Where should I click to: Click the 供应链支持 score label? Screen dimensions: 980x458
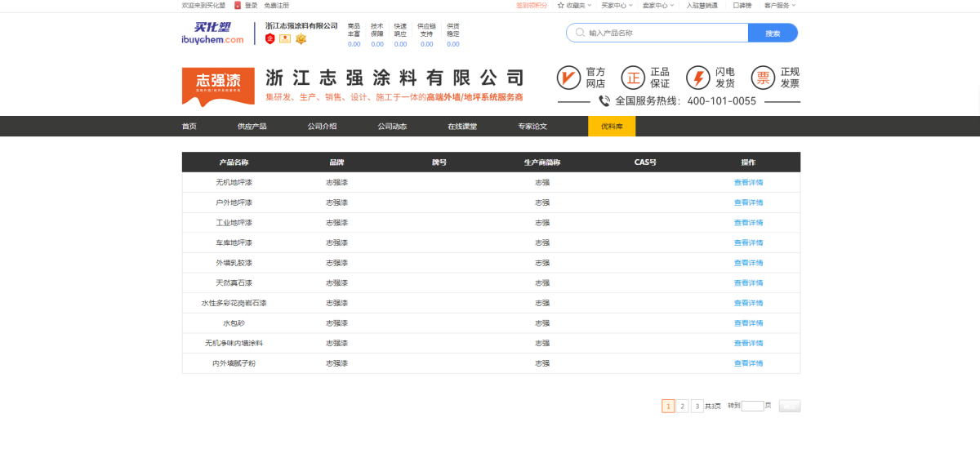[x=426, y=30]
